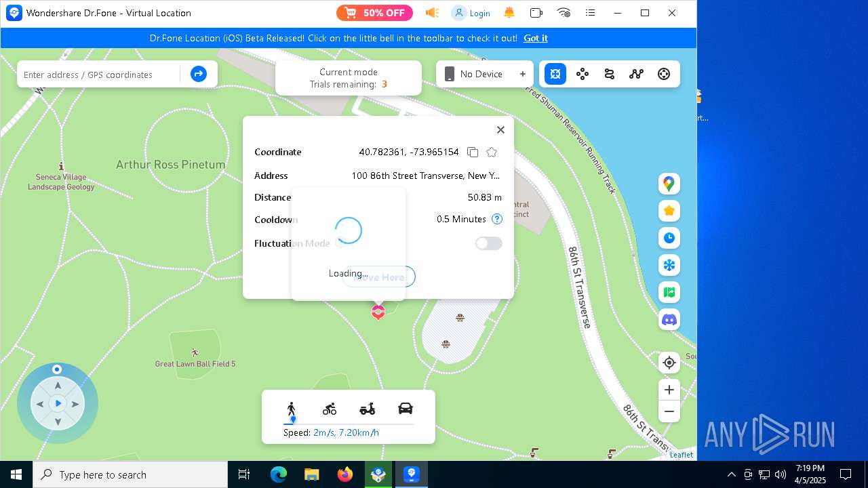Open history clock icon on right sidebar

pos(669,238)
